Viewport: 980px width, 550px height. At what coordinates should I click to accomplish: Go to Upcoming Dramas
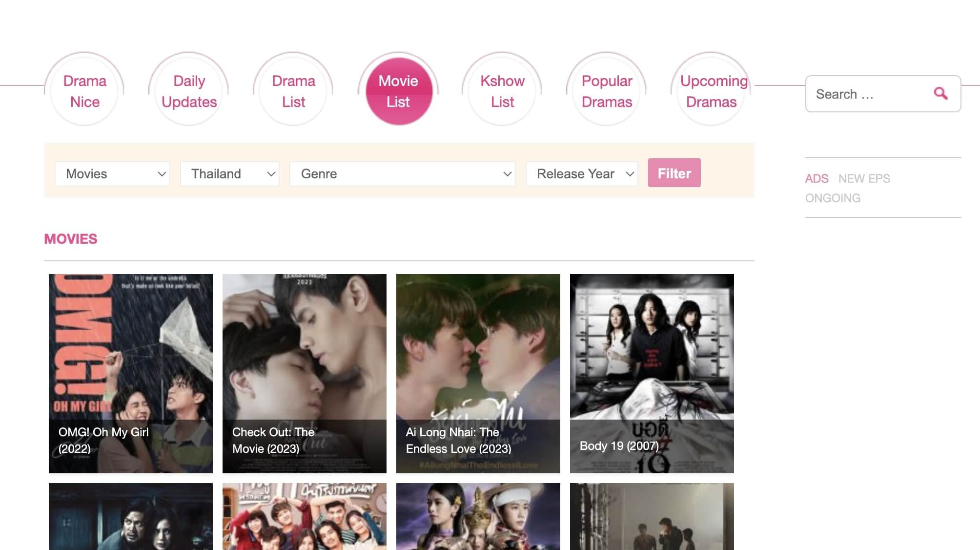click(x=712, y=91)
